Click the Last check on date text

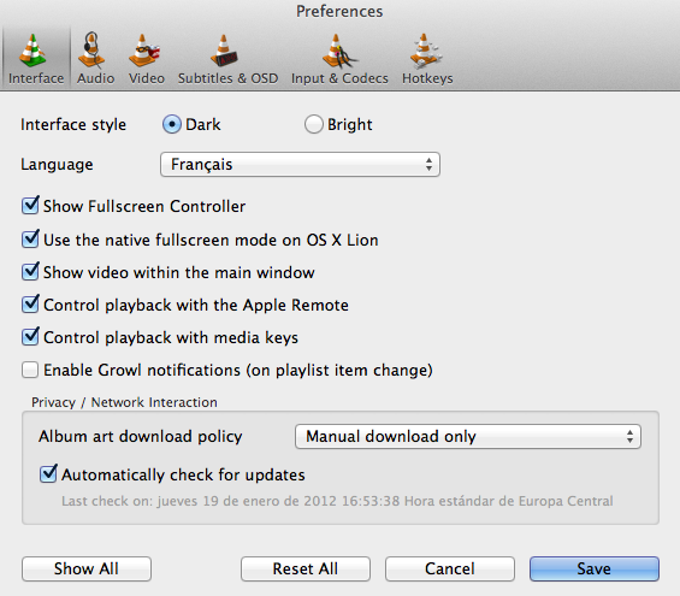tap(337, 501)
